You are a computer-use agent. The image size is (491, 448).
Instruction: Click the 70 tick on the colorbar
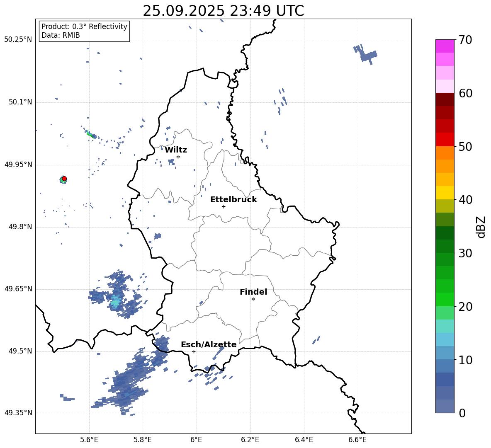pyautogui.click(x=465, y=40)
